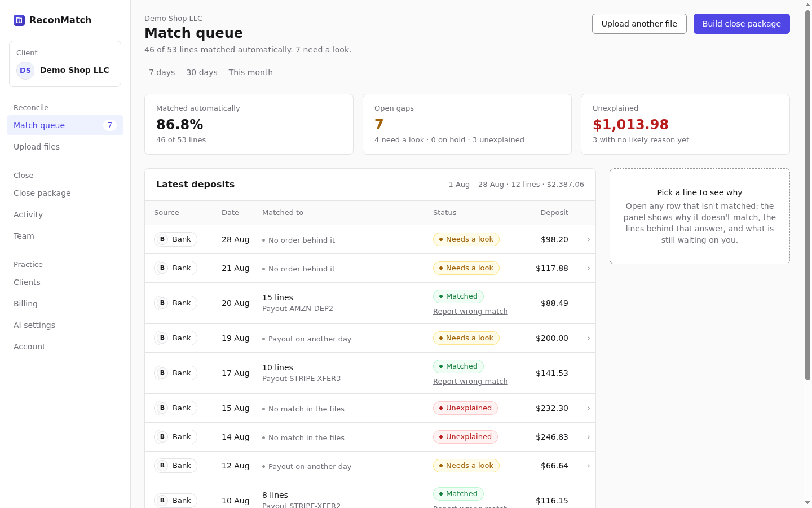Click Upload another file button
Image resolution: width=812 pixels, height=508 pixels.
coord(639,24)
